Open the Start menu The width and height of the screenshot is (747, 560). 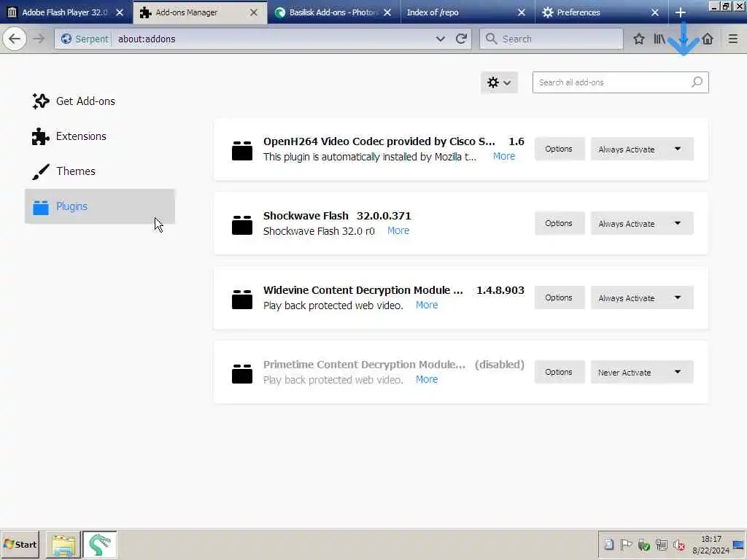click(x=20, y=544)
